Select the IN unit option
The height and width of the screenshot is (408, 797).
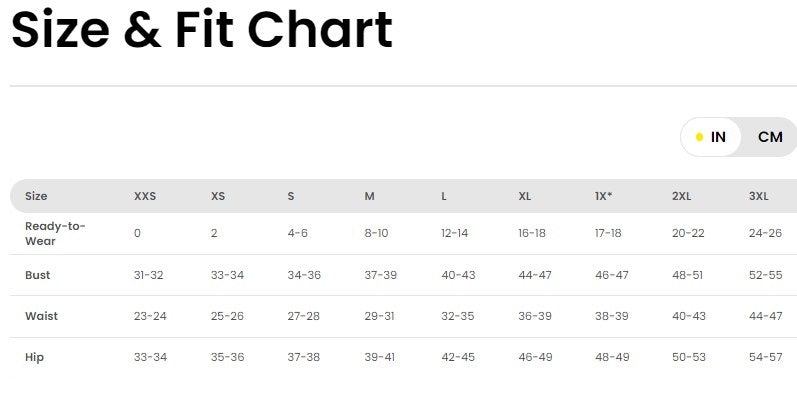pyautogui.click(x=712, y=137)
